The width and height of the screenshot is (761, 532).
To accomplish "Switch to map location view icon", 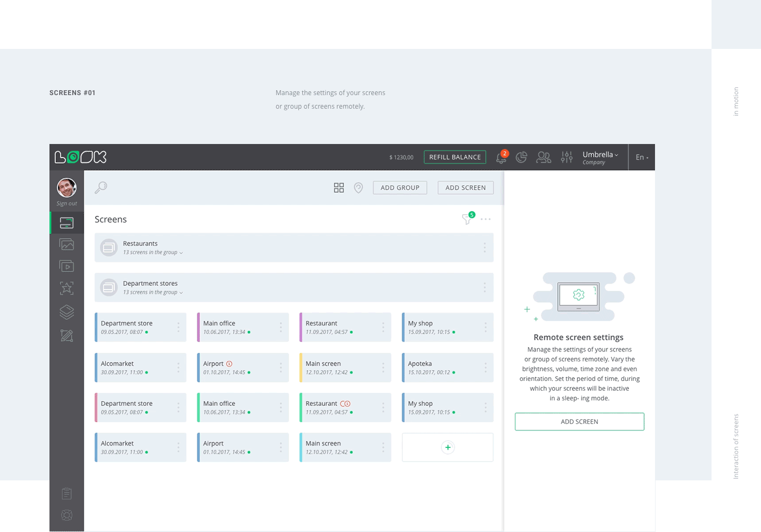I will point(358,187).
